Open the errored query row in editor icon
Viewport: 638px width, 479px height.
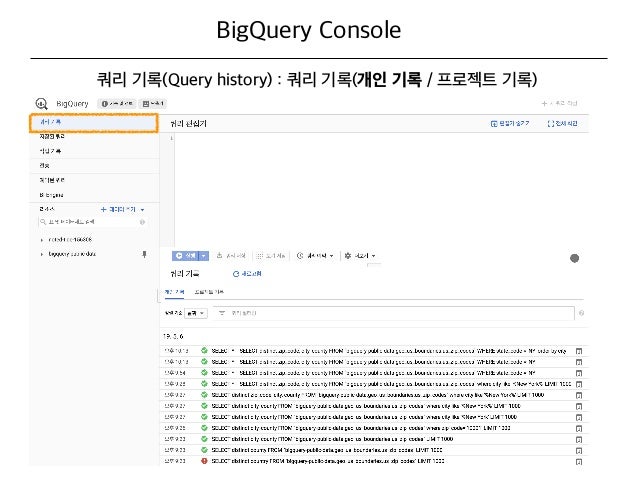pos(579,462)
